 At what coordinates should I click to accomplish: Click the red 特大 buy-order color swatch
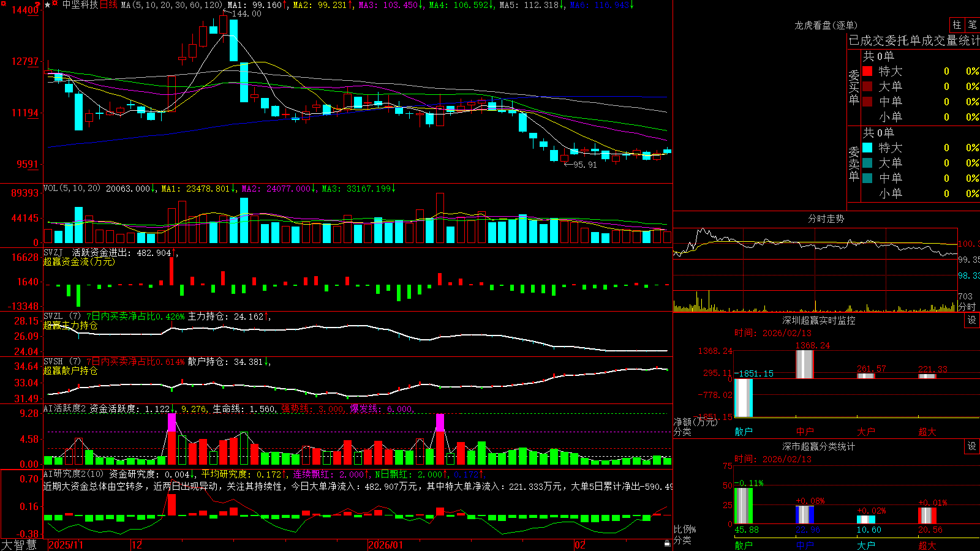[x=867, y=71]
